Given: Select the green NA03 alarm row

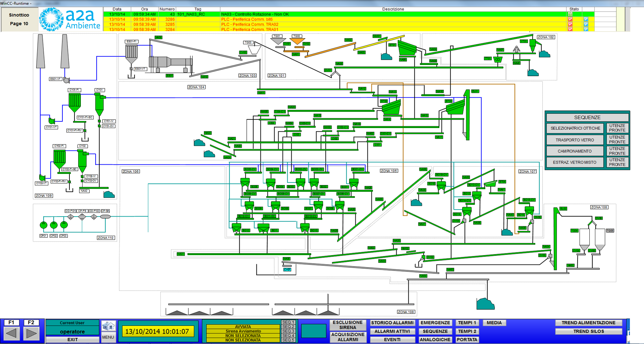Looking at the screenshot, I should (336, 14).
